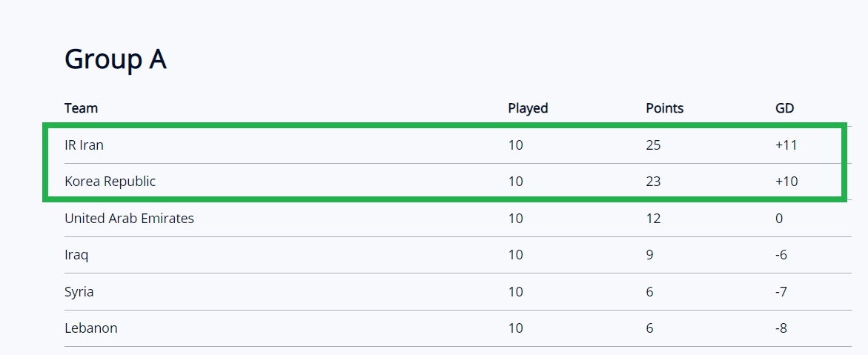Click Lebanon's -8 goal difference
Screen dimensions: 868x355
(x=781, y=328)
